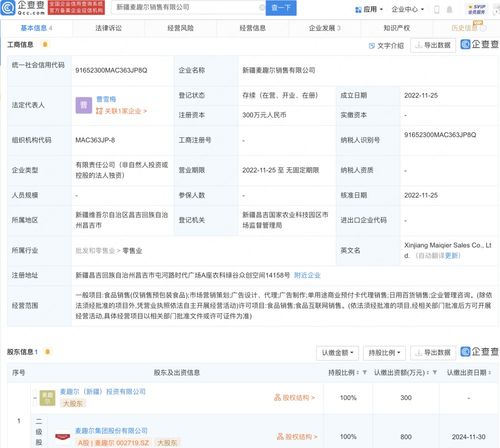Image resolution: width=500 pixels, height=448 pixels.
Task: Open the mobile phone icon in the header
Action: click(437, 9)
